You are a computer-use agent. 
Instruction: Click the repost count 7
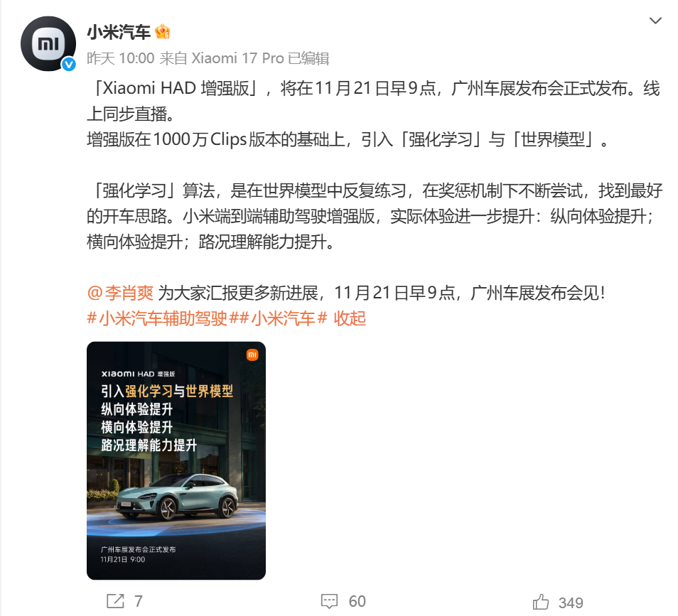tap(139, 601)
